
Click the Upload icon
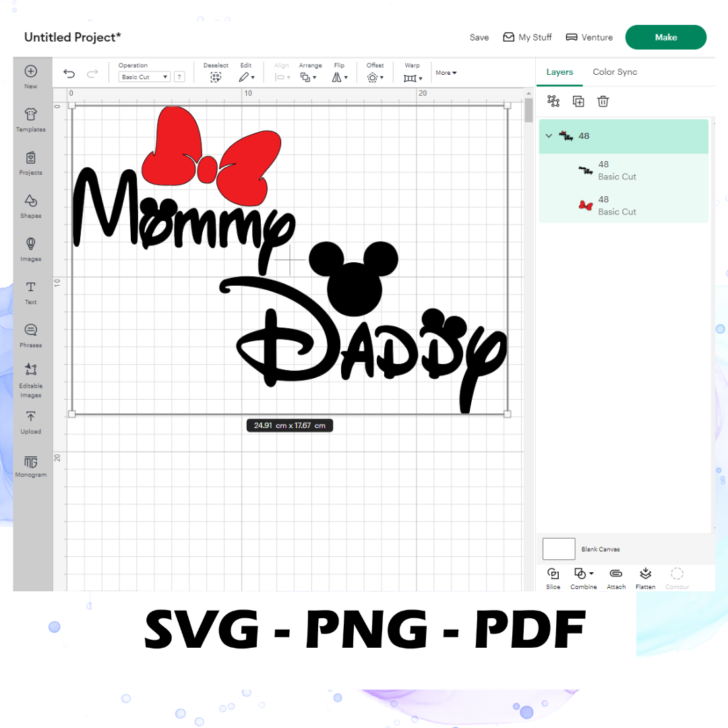tap(30, 422)
